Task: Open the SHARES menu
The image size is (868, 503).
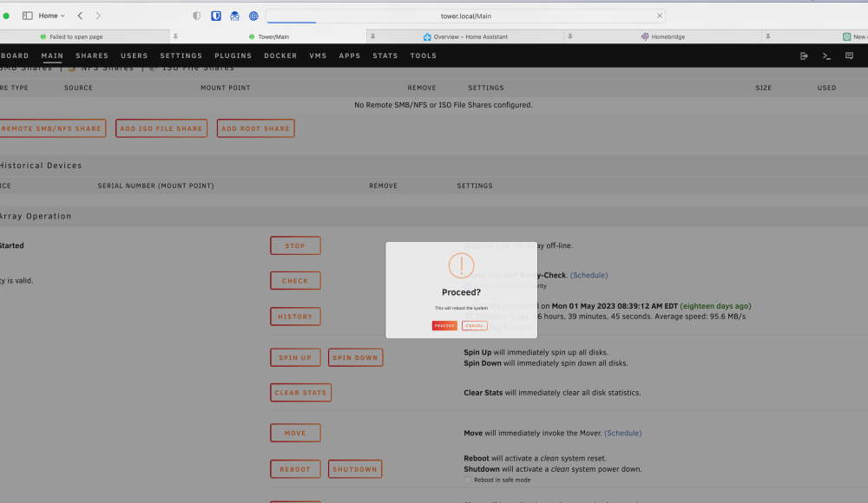Action: 92,56
